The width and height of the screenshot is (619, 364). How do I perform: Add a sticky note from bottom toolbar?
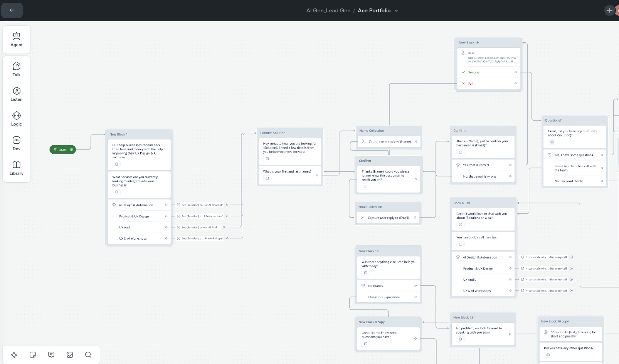33,355
